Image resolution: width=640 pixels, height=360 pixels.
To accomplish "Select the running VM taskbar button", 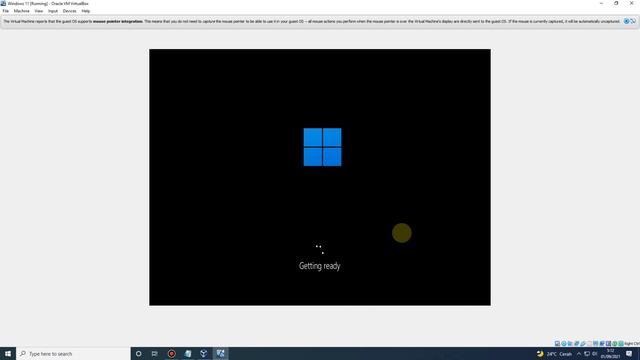I will pyautogui.click(x=220, y=353).
